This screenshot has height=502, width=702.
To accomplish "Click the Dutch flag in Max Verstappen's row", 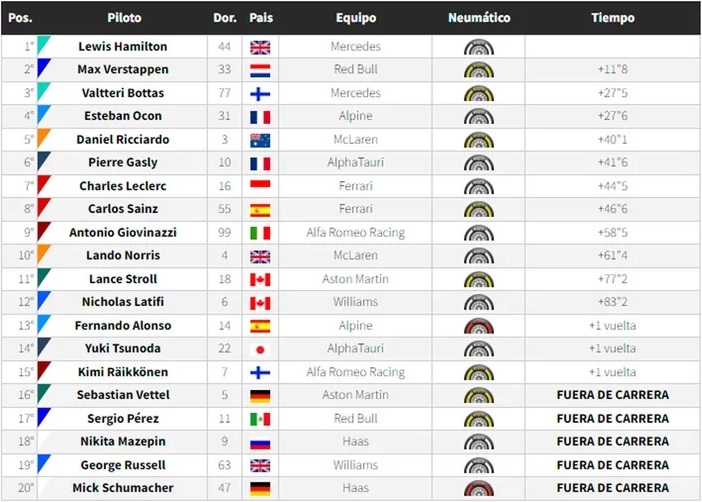I will pos(260,70).
